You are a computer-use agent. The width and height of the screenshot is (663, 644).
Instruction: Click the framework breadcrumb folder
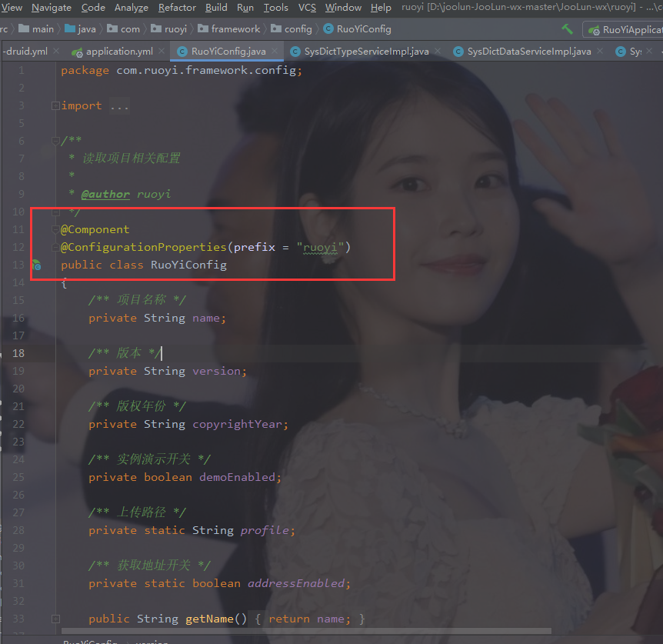pos(228,29)
